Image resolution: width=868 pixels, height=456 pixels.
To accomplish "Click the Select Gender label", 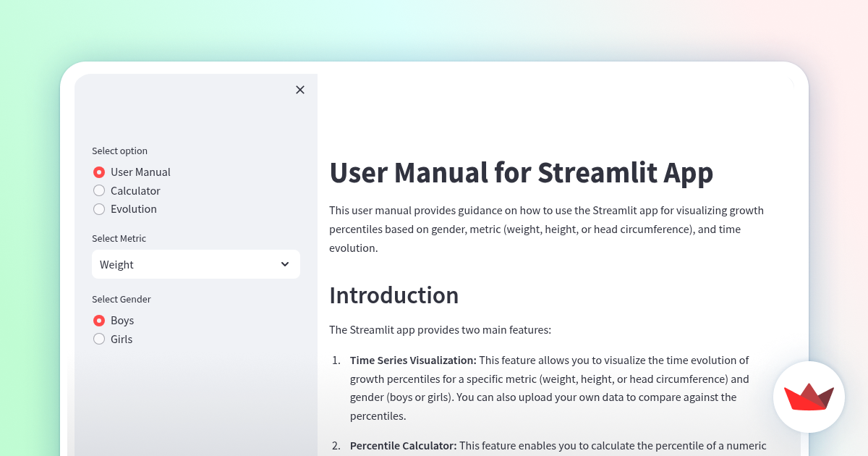I will tap(121, 299).
